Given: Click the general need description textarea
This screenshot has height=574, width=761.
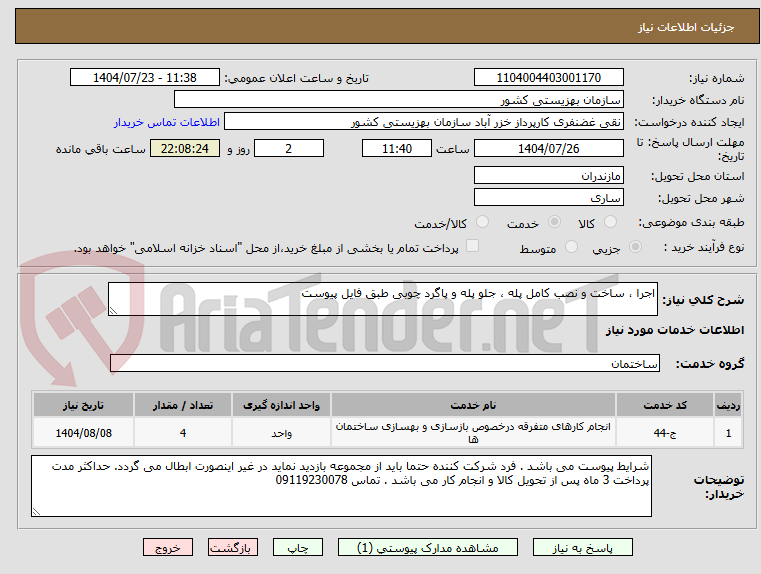Looking at the screenshot, I should (382, 299).
